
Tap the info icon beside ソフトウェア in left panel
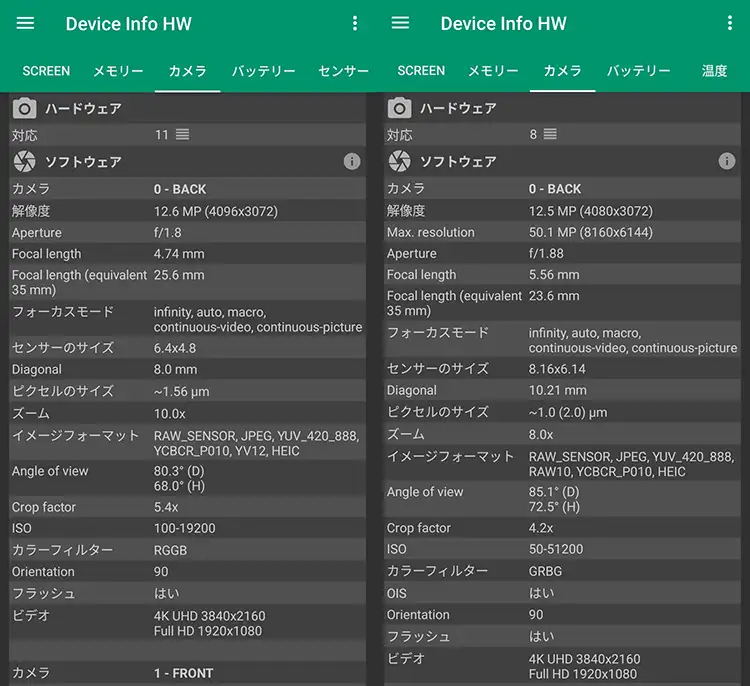pyautogui.click(x=352, y=161)
